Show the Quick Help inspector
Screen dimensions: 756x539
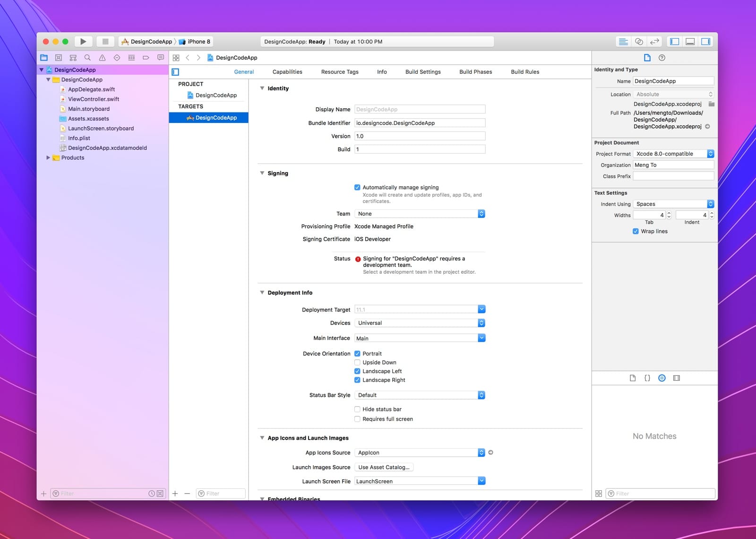(x=662, y=58)
